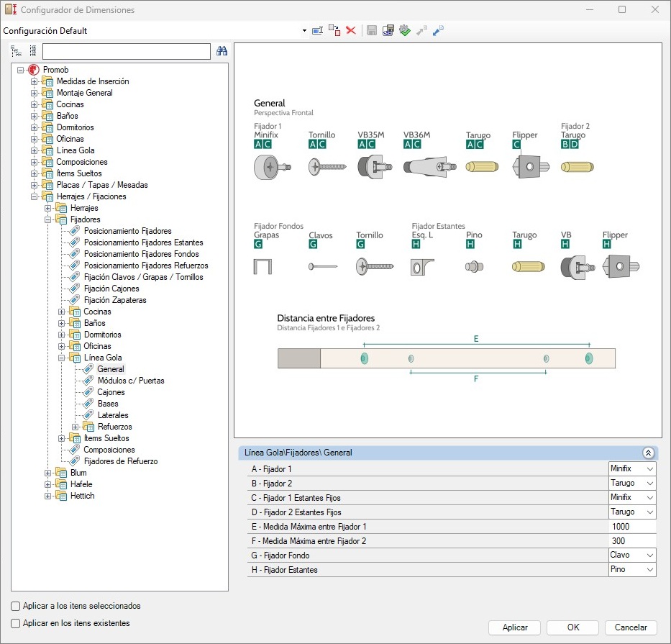The image size is (671, 644).
Task: Enable Aplicar a los itens seleccionados
Action: point(17,606)
